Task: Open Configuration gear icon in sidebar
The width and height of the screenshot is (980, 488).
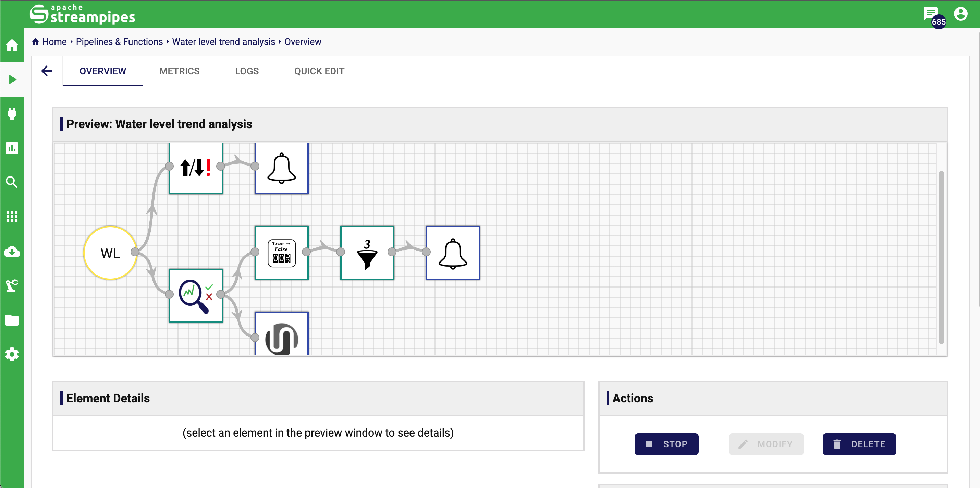Action: click(x=12, y=354)
